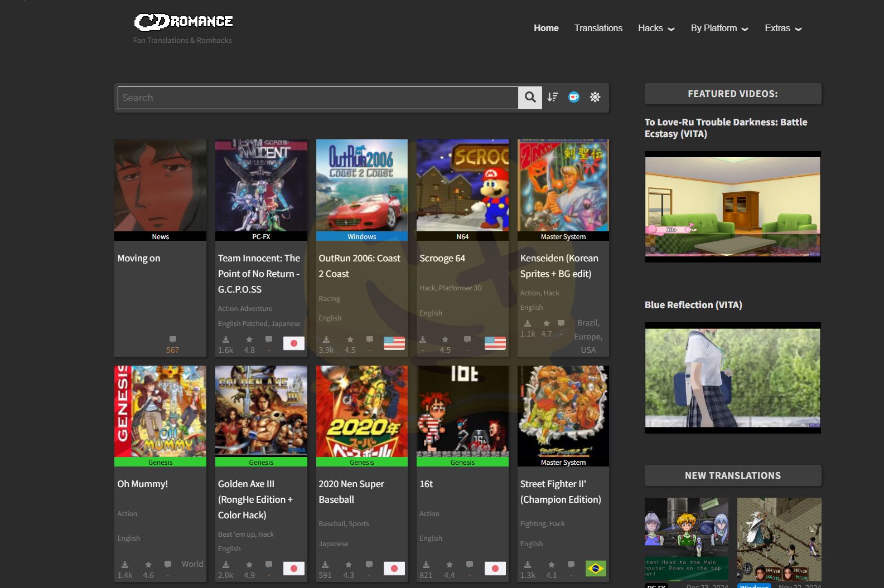Open the sort order icon
Image resolution: width=884 pixels, height=588 pixels.
point(553,97)
